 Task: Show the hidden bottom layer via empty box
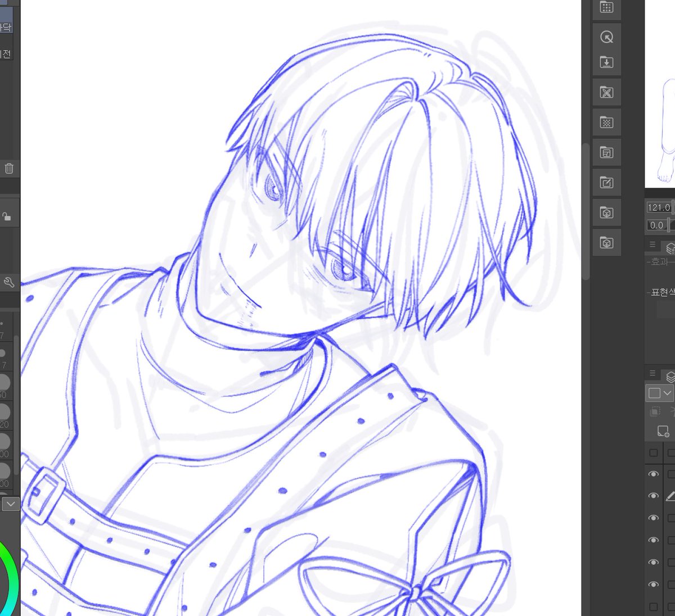(x=653, y=607)
